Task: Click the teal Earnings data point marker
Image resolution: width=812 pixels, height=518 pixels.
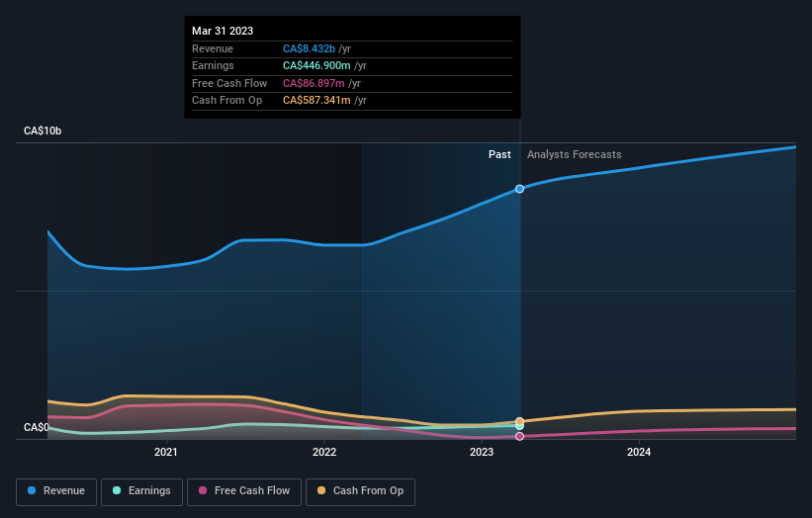Action: tap(519, 426)
